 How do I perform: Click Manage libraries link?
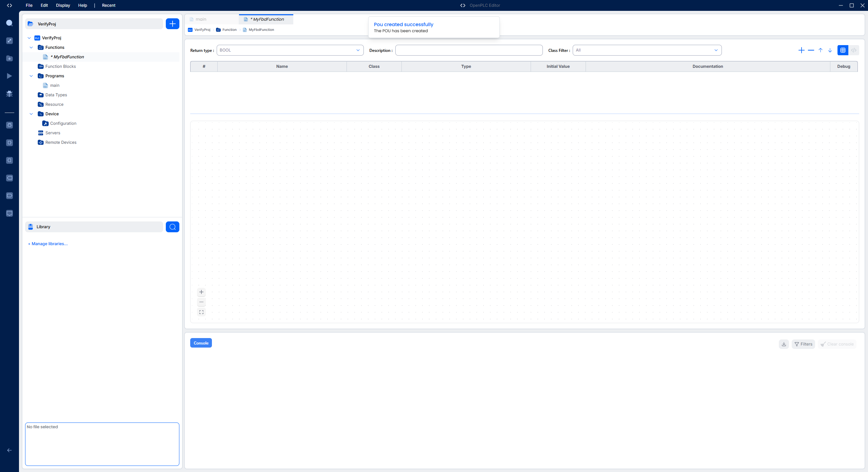point(48,244)
